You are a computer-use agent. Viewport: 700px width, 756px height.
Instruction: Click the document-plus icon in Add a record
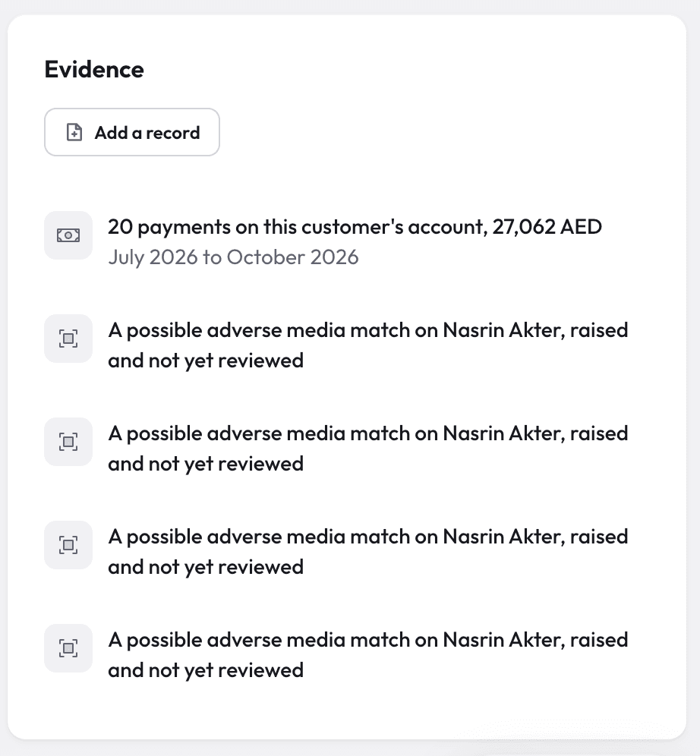[x=74, y=132]
